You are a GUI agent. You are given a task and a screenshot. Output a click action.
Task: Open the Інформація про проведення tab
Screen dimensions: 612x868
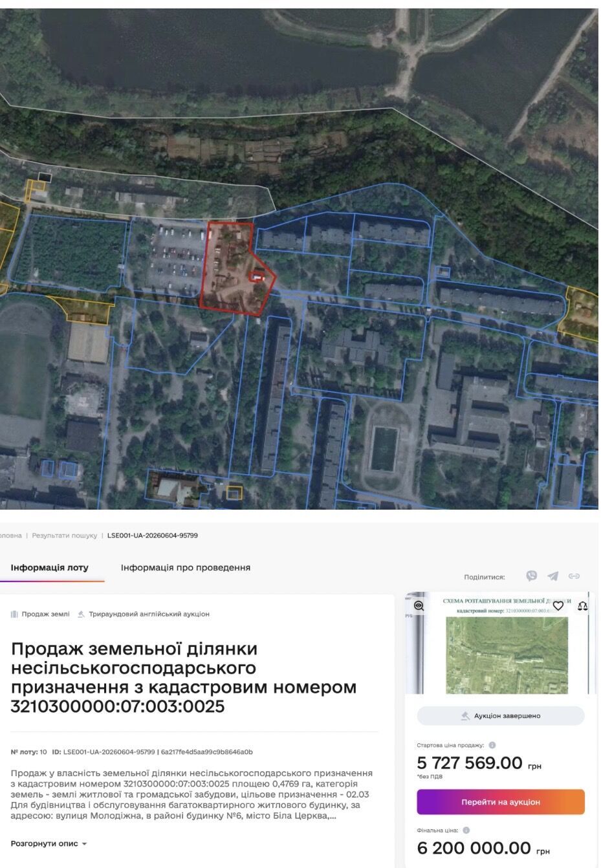point(186,567)
